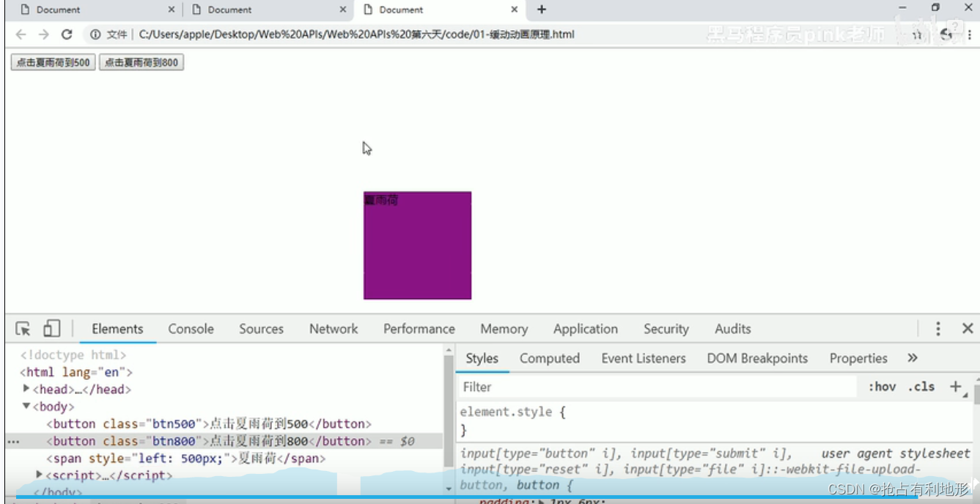The image size is (980, 504).
Task: Click the styles Filter input field
Action: (657, 387)
